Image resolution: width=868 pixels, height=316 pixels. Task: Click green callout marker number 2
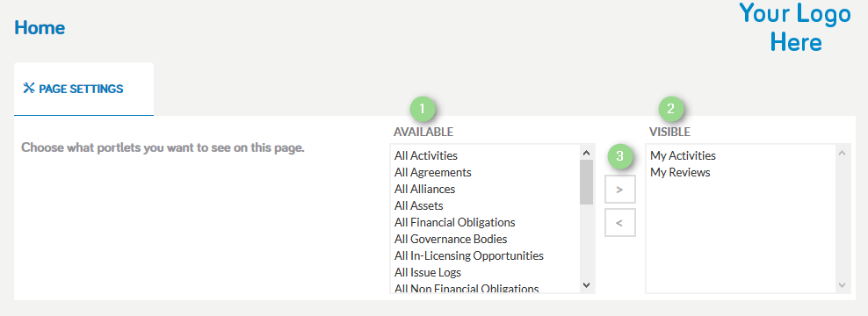[671, 110]
